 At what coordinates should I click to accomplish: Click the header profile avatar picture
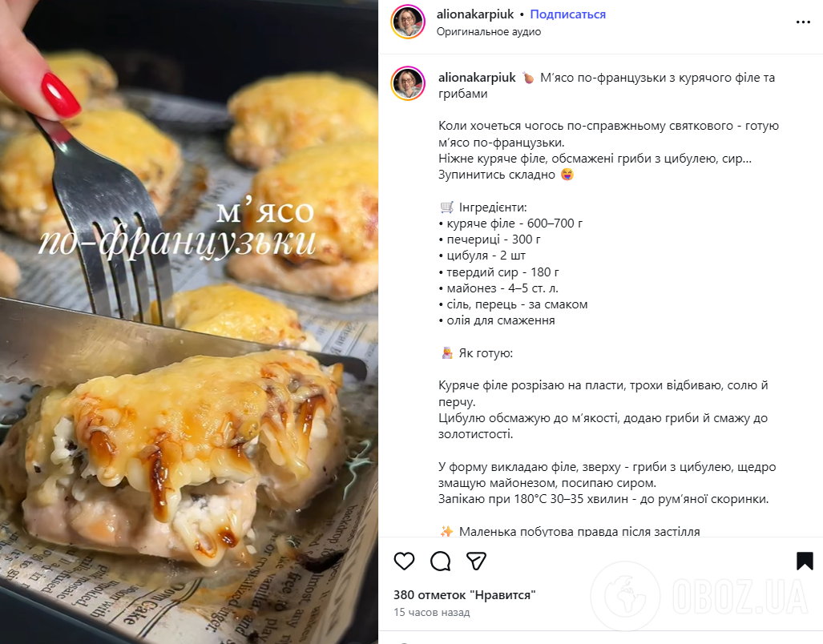pyautogui.click(x=408, y=22)
